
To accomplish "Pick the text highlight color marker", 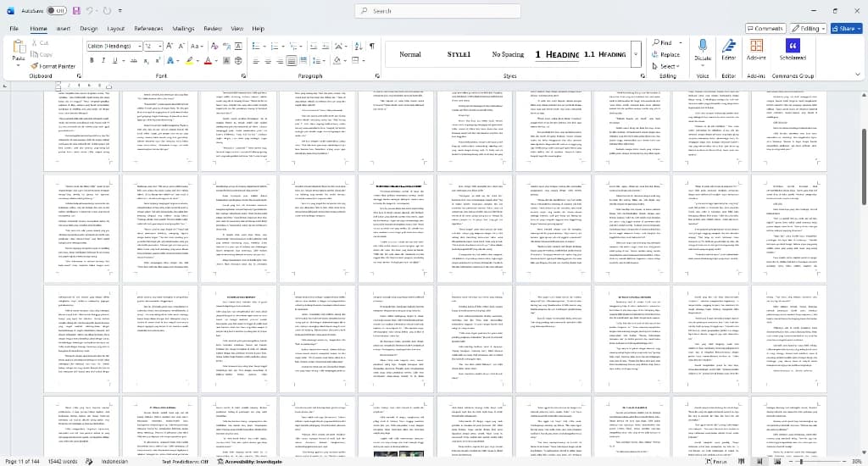I will point(189,61).
